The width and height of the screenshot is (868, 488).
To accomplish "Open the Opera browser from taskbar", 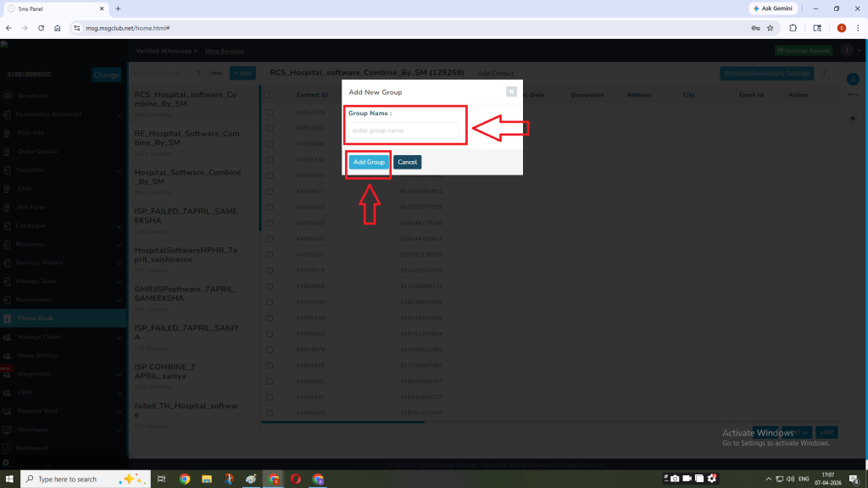I will (295, 479).
